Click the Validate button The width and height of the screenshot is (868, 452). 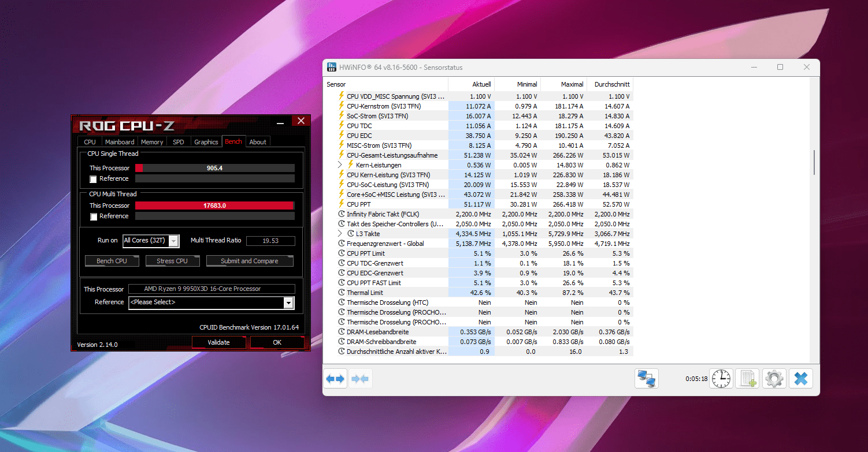(x=219, y=342)
